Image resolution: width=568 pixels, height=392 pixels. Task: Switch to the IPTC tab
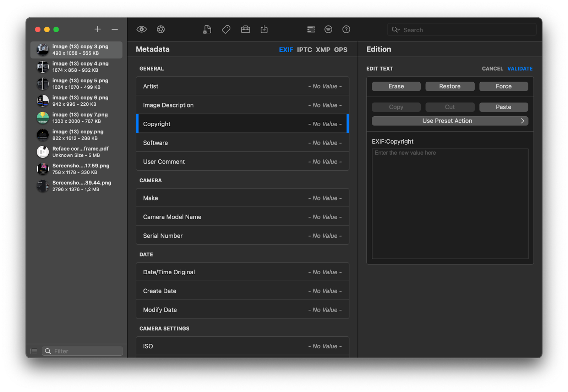click(x=305, y=50)
